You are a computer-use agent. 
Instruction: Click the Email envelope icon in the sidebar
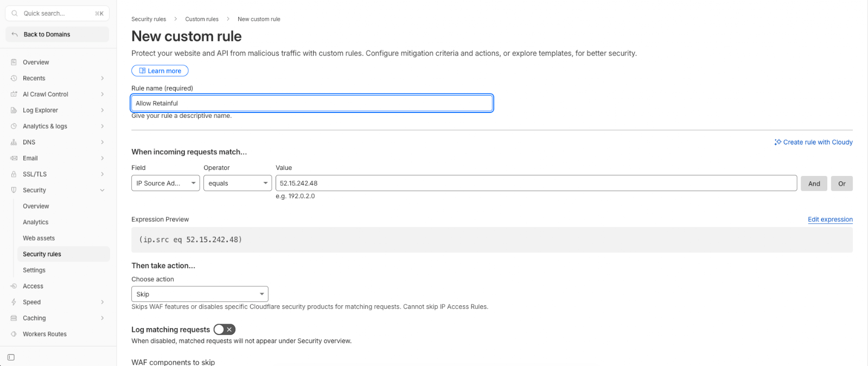point(14,158)
